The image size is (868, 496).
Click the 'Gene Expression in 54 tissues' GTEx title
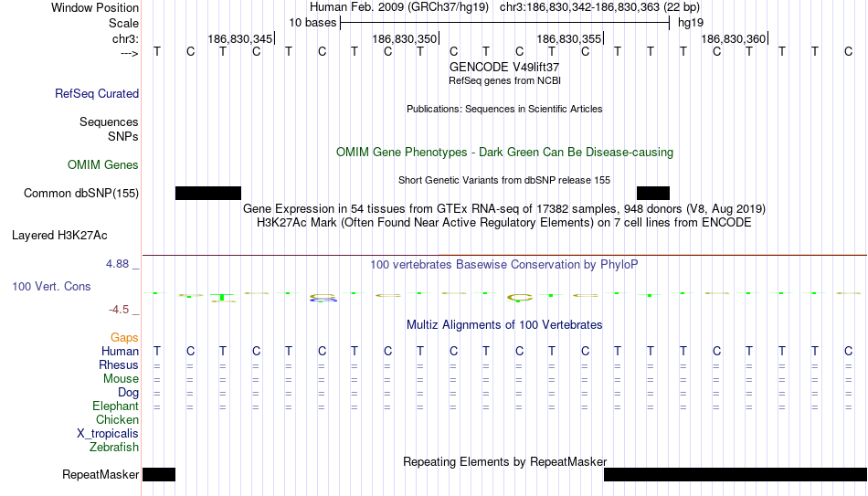(x=504, y=208)
